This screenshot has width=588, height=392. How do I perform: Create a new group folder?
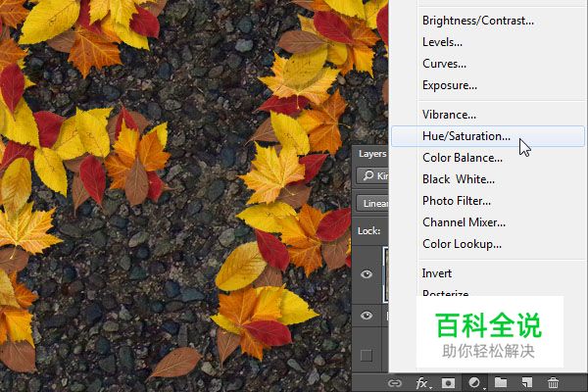[501, 382]
